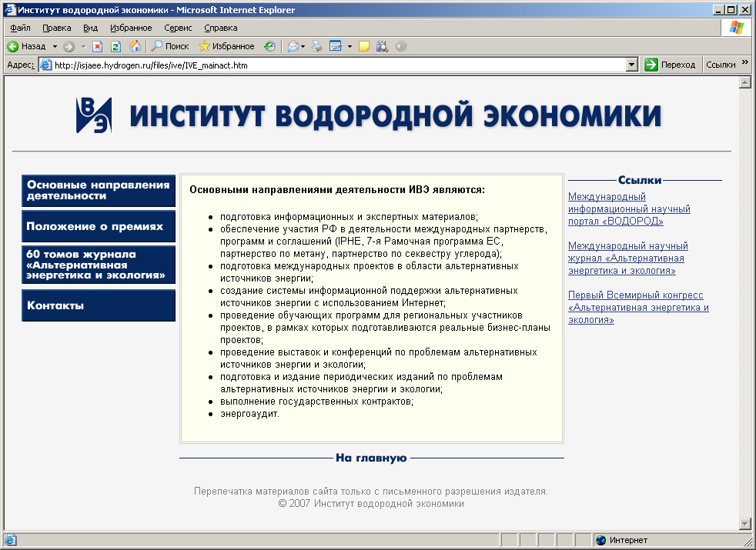Open the Mail toolbar icon
Viewport: 756px width, 550px height.
293,46
